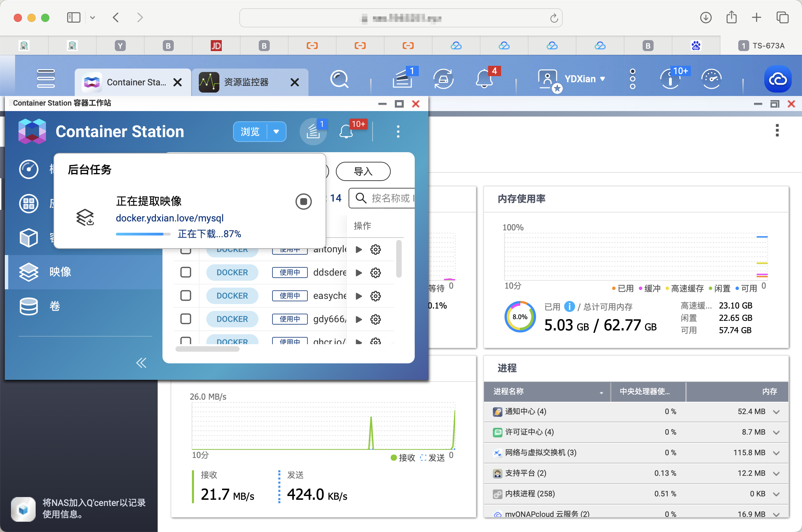The height and width of the screenshot is (532, 802).
Task: Open Applications grid icon in sidebar
Action: click(29, 204)
